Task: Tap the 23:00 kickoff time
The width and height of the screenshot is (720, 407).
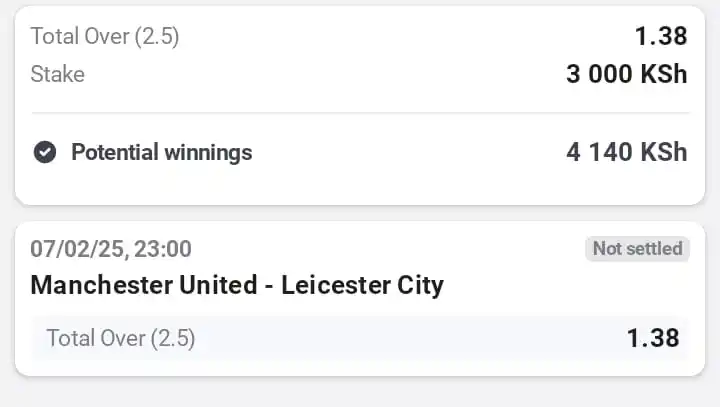Action: [163, 249]
